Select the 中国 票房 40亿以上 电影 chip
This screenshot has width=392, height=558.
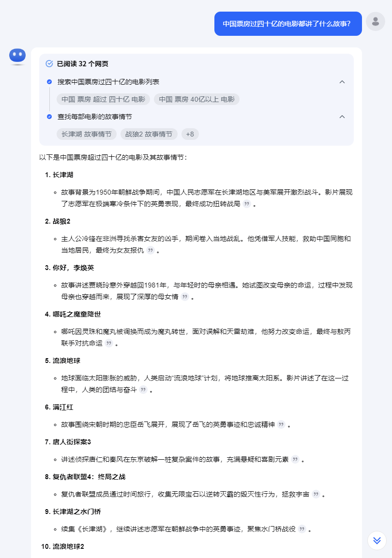click(196, 99)
